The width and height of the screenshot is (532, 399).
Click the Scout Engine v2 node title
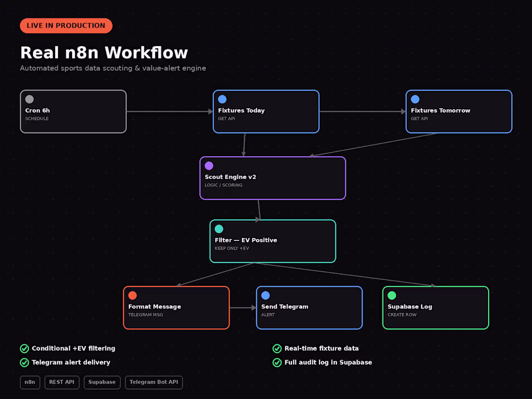[x=230, y=177]
